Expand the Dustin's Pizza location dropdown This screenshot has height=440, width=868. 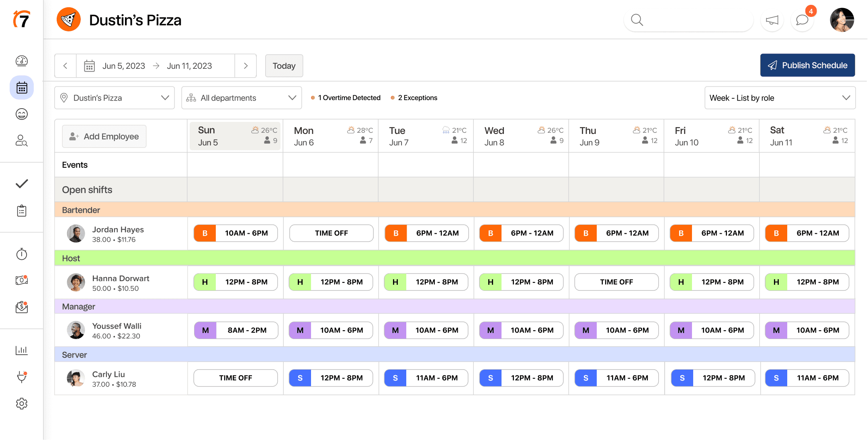click(115, 98)
